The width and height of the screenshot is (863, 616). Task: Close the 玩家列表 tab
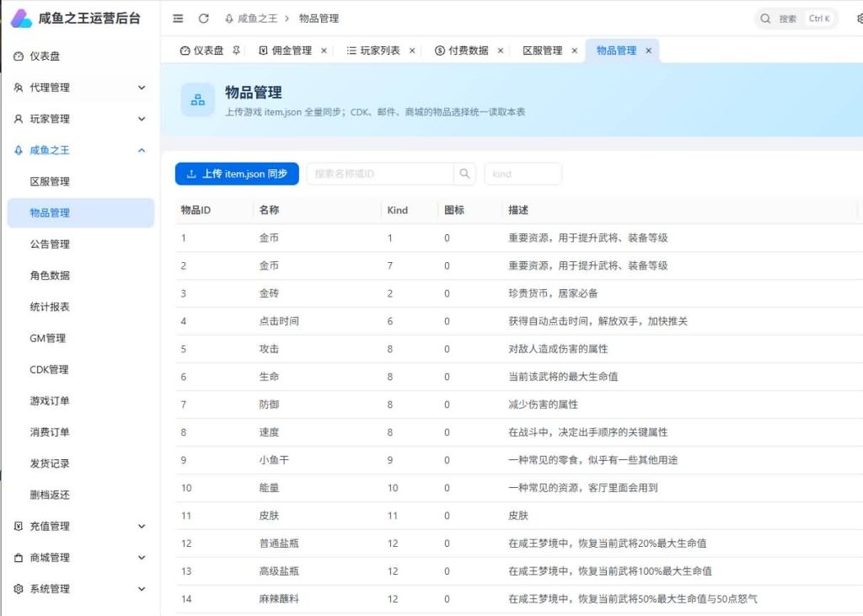pos(412,51)
